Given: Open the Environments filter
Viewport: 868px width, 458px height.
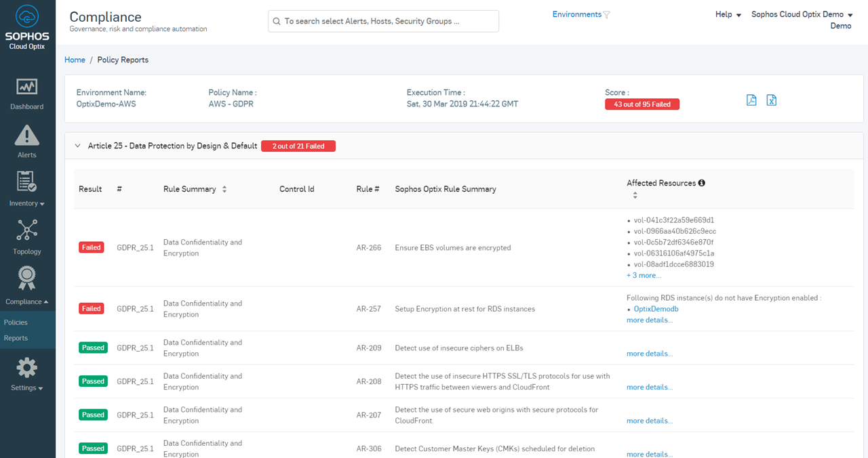Looking at the screenshot, I should (x=581, y=15).
